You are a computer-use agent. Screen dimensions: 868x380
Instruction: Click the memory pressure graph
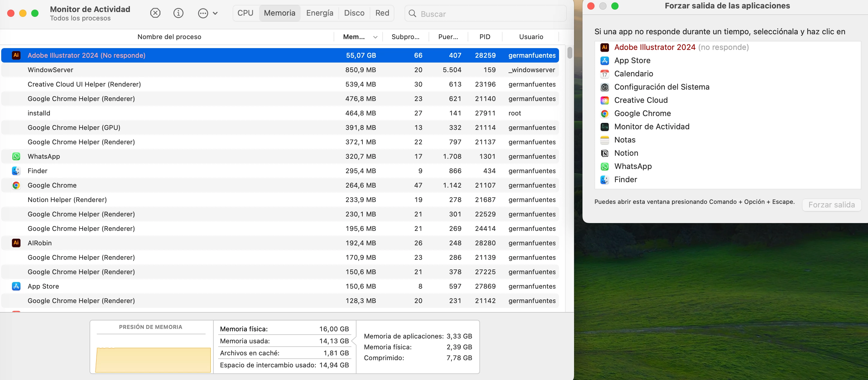153,360
